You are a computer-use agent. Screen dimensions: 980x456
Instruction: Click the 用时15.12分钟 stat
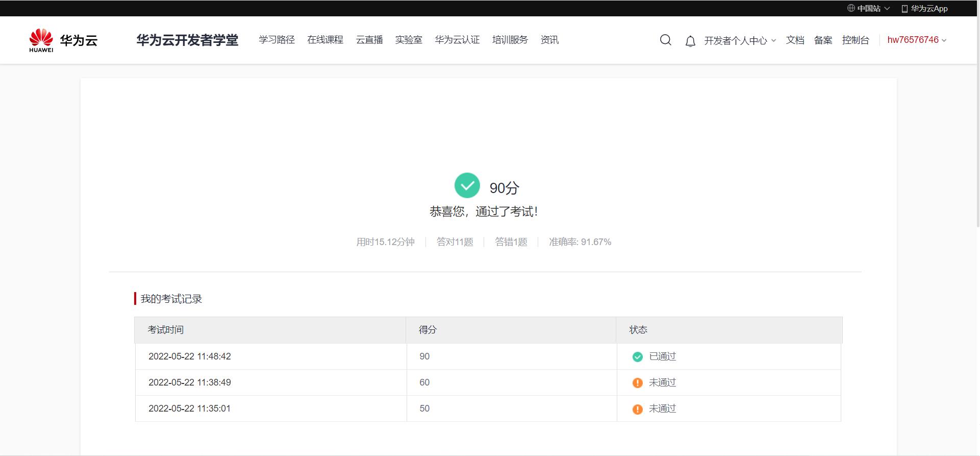tap(385, 242)
